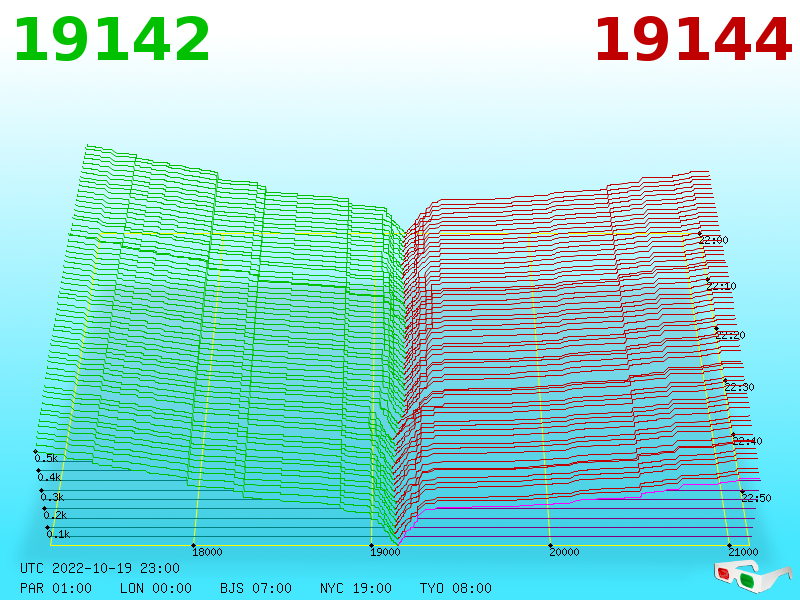This screenshot has width=800, height=600.
Task: Click the 22:10 time axis marker
Action: [721, 286]
